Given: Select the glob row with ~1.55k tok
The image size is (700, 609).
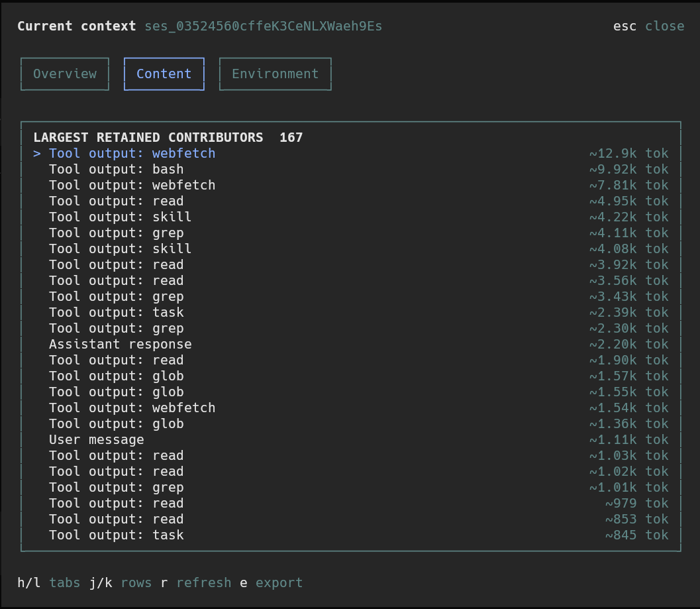Looking at the screenshot, I should (x=351, y=392).
